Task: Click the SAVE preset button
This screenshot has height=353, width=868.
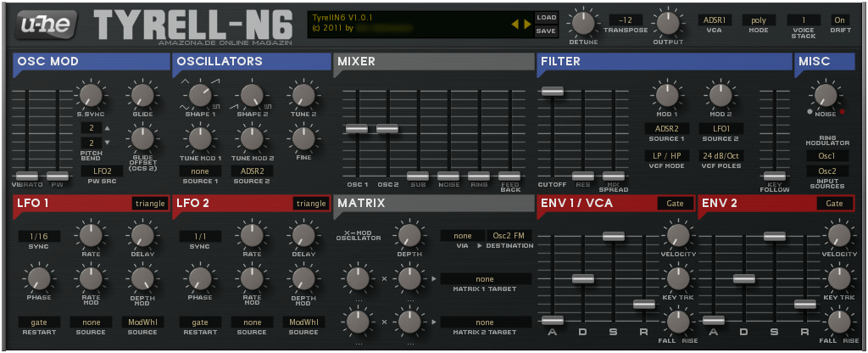Action: (x=545, y=31)
